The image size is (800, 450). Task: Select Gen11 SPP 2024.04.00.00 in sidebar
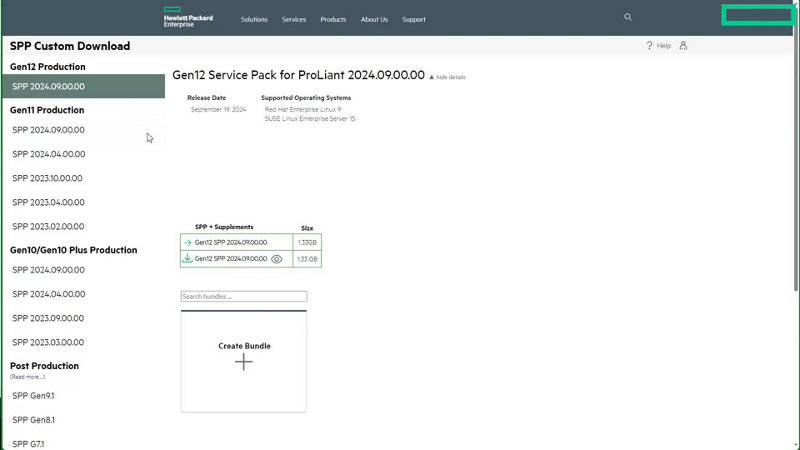point(49,154)
